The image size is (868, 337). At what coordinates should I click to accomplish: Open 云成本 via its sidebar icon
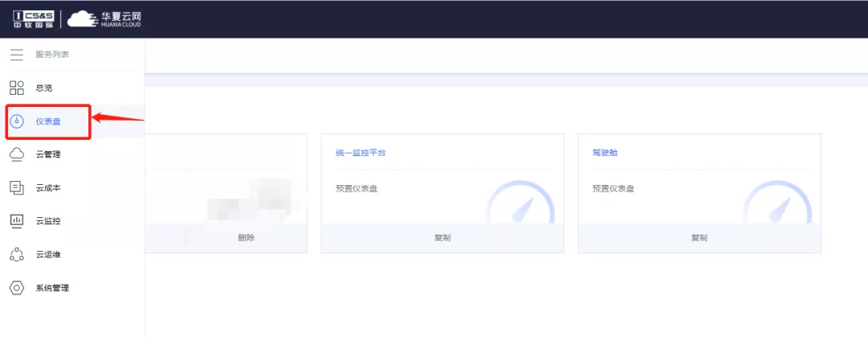click(16, 187)
